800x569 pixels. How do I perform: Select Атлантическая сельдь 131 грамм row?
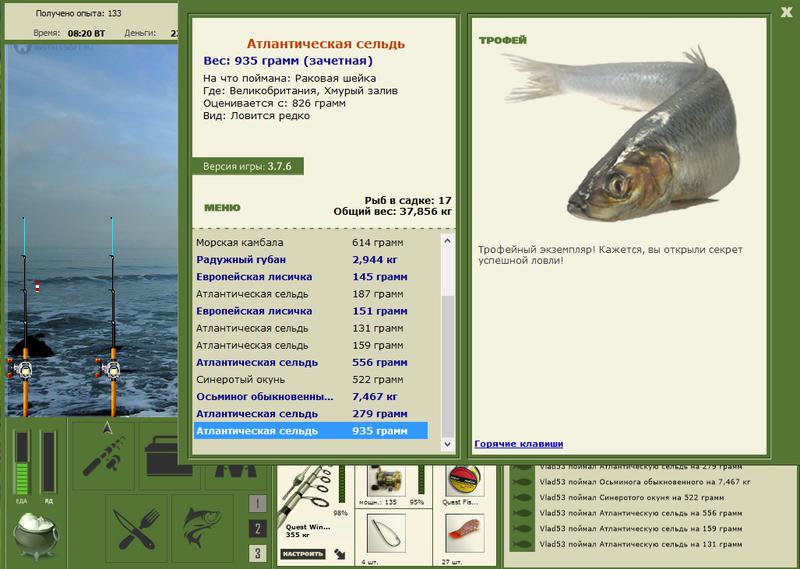pyautogui.click(x=311, y=328)
